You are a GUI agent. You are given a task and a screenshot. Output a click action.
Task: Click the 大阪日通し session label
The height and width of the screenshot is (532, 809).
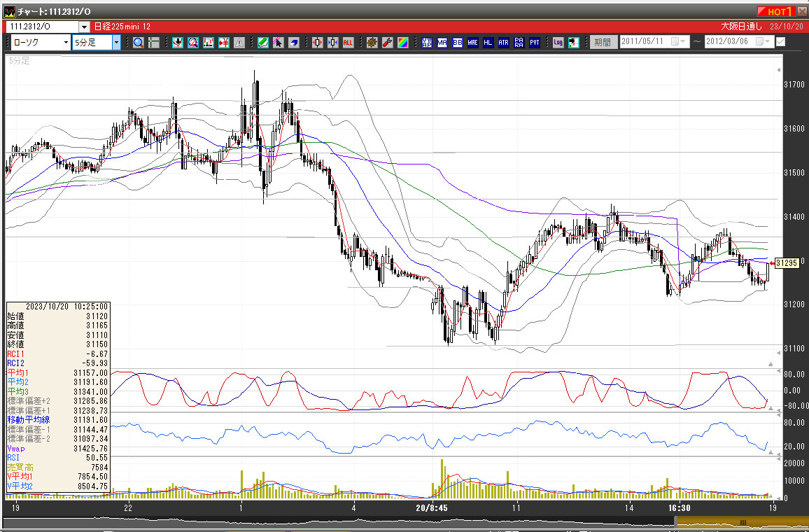[741, 27]
